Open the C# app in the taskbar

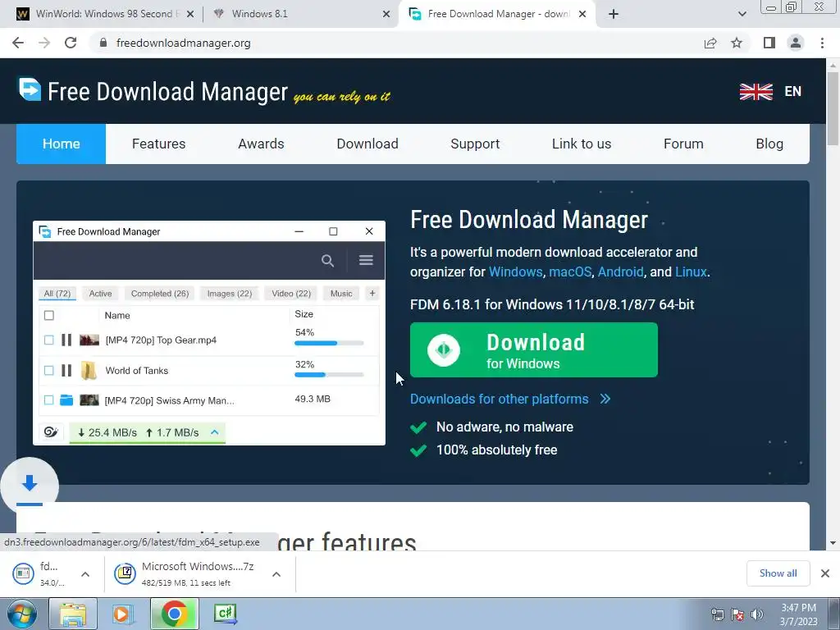click(225, 614)
